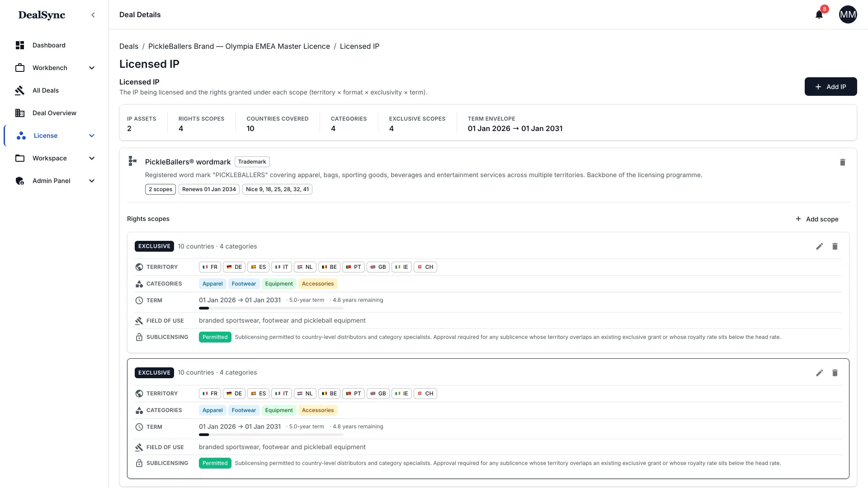Click the gavel Field of Use icon, first scope
The height and width of the screenshot is (488, 868).
[x=139, y=321]
